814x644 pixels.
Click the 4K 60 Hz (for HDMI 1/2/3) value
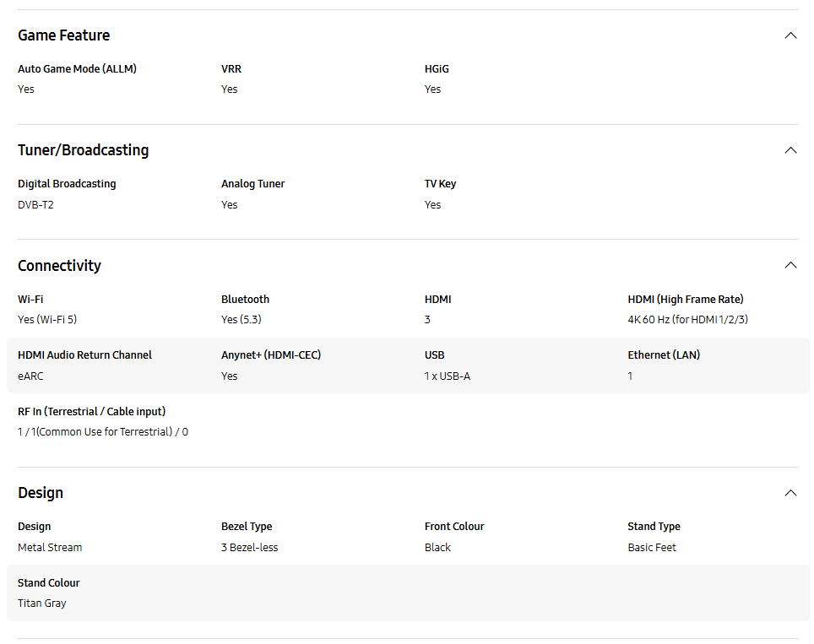687,319
